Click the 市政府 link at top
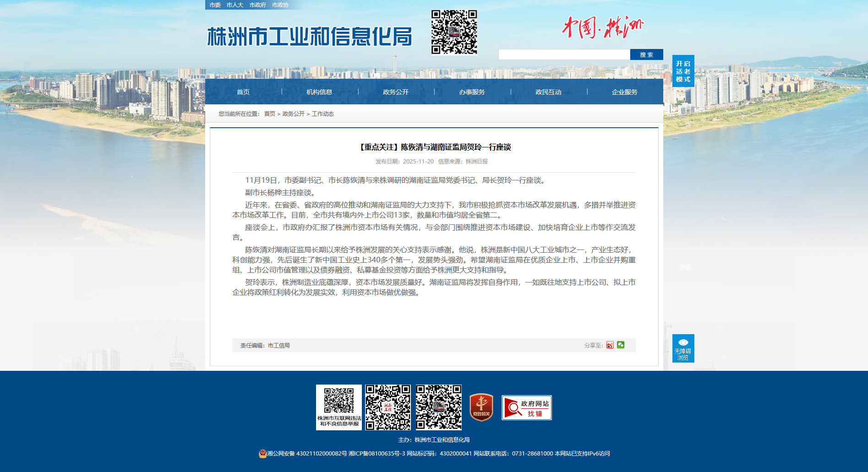This screenshot has height=472, width=868. click(x=257, y=5)
